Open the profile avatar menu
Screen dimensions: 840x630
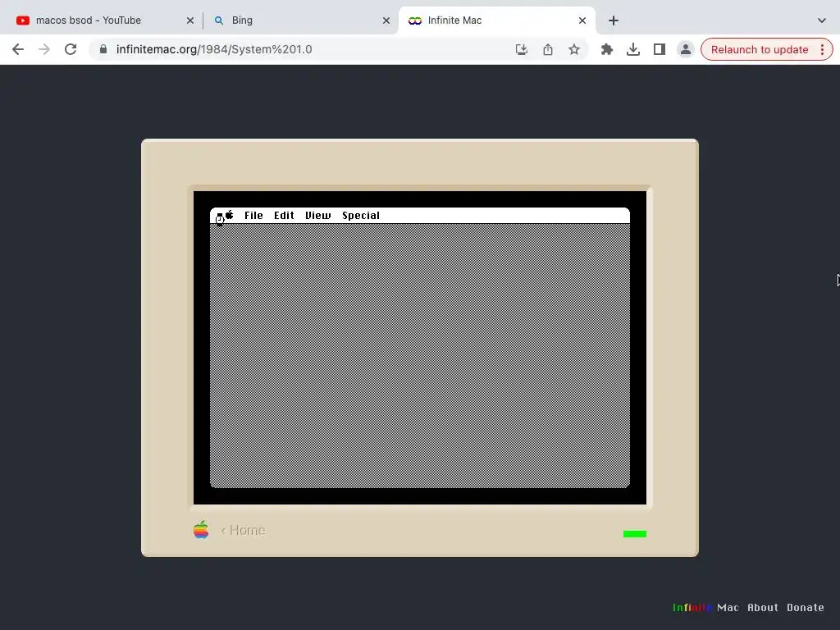click(x=685, y=49)
